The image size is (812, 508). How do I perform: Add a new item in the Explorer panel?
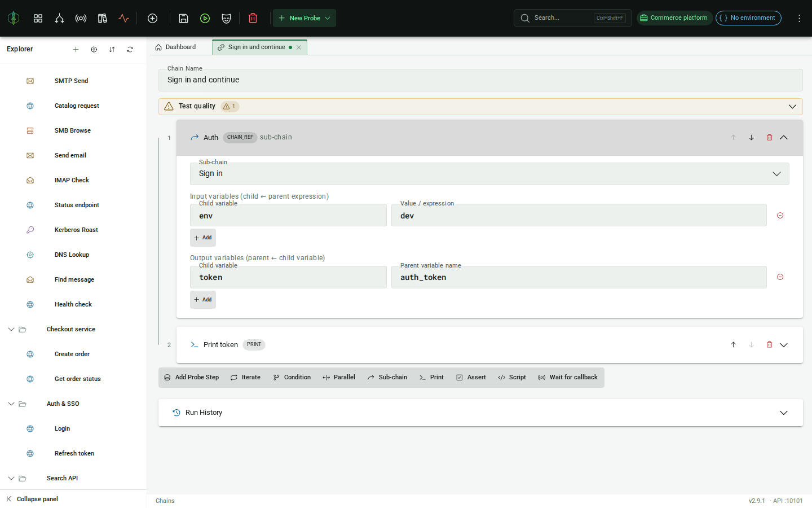pos(76,49)
